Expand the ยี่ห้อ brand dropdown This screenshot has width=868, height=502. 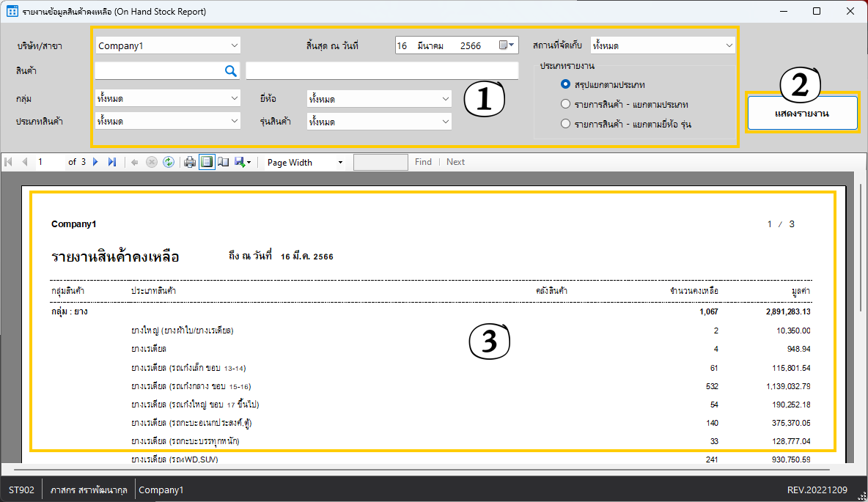[445, 99]
